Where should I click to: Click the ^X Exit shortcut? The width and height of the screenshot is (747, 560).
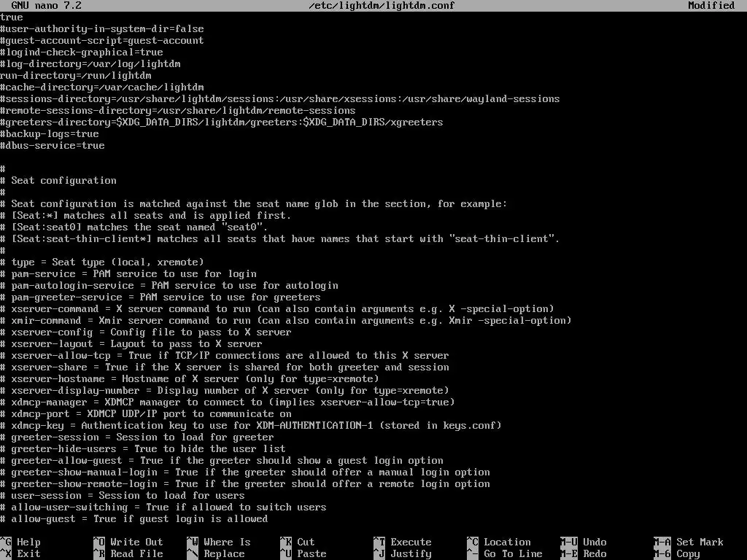pyautogui.click(x=20, y=554)
